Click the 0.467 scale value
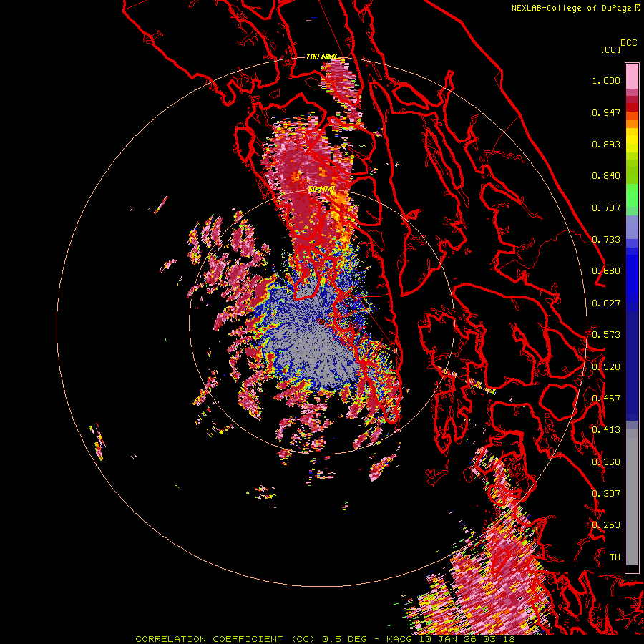The image size is (644, 644). click(606, 399)
